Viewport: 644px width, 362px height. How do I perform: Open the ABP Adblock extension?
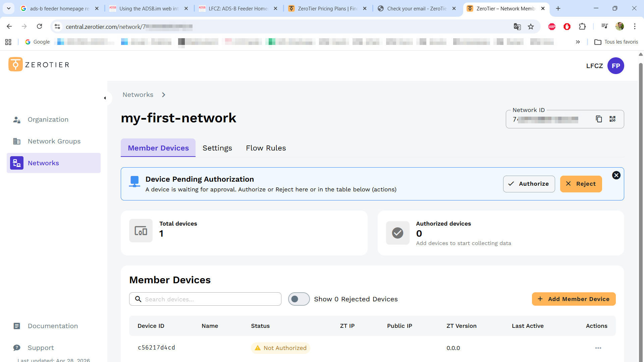tap(552, 26)
